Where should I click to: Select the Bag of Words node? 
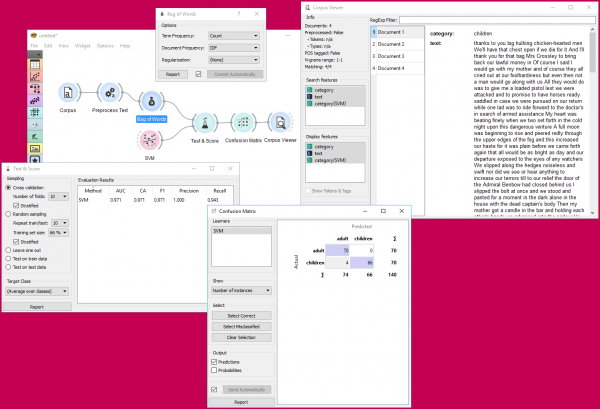[x=152, y=102]
